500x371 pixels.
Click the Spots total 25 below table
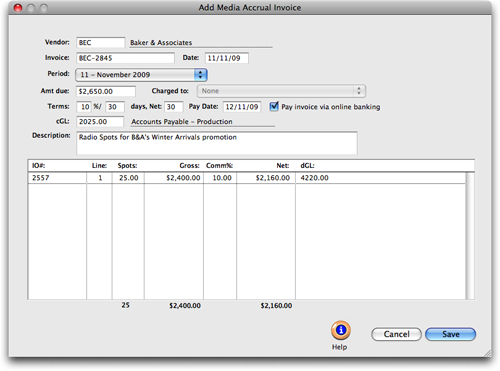point(125,305)
